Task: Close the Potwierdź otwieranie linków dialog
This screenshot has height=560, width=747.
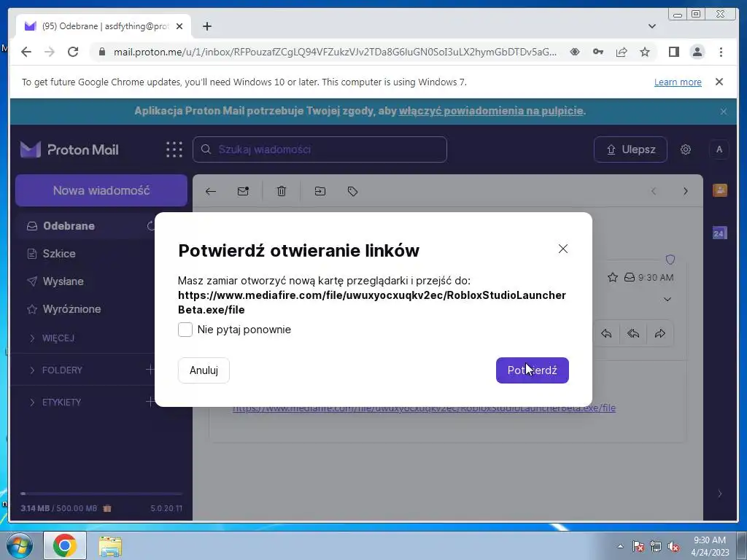Action: (x=562, y=249)
